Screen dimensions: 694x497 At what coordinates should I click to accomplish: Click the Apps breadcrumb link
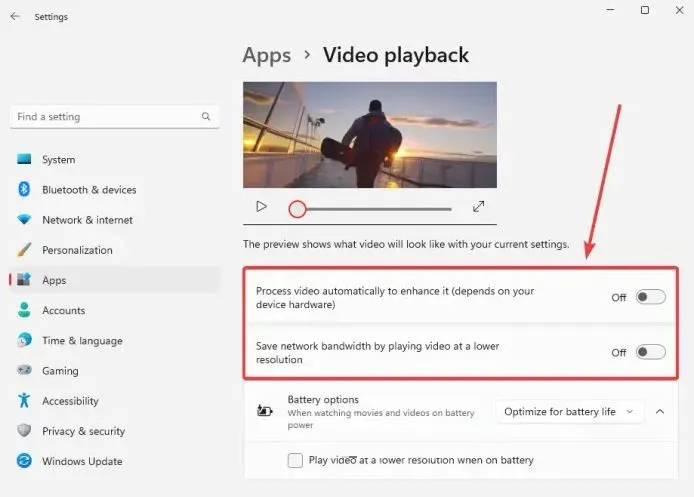click(267, 56)
